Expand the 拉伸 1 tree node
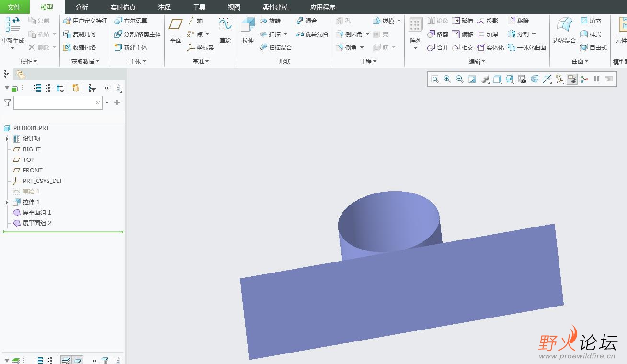The width and height of the screenshot is (627, 364). pos(7,202)
